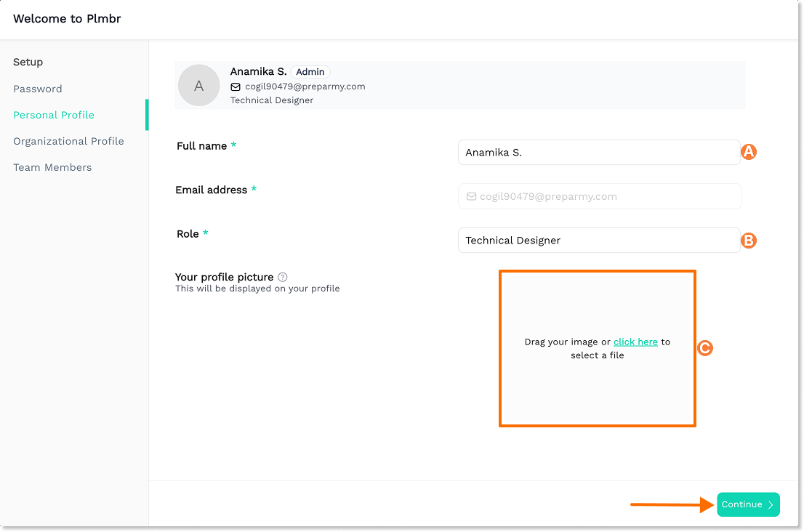Click the profile picture help question-mark icon
The width and height of the screenshot is (804, 532).
point(283,278)
